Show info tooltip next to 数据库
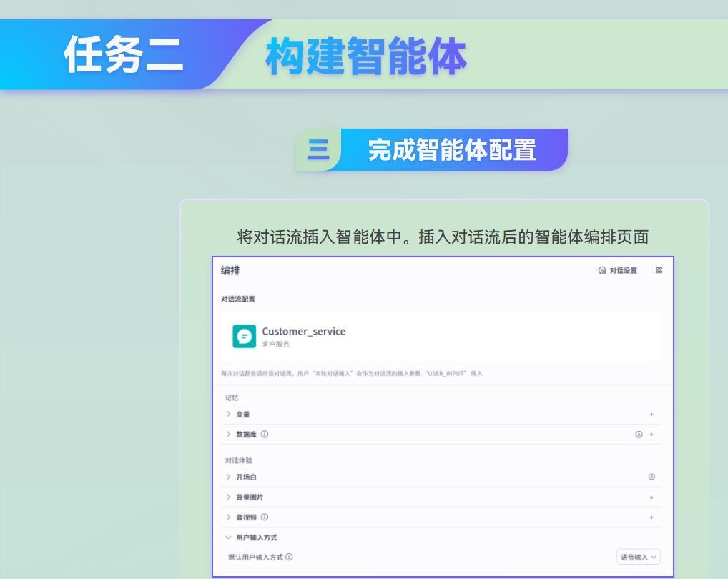728x579 pixels. [x=265, y=435]
